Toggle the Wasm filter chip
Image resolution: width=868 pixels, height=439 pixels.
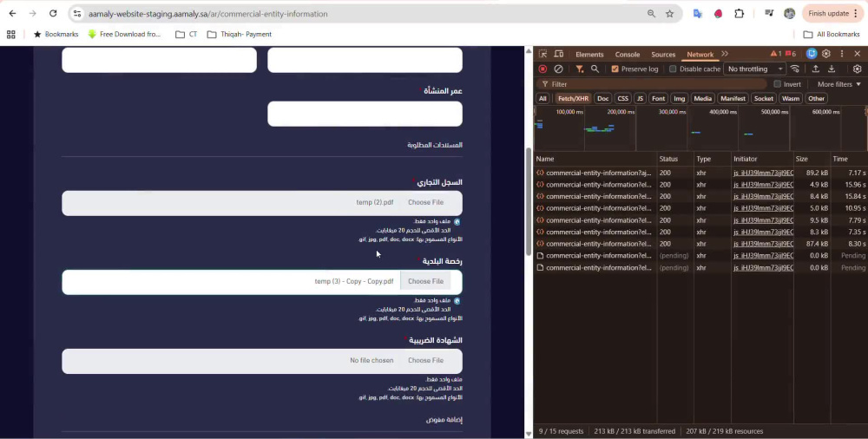[x=791, y=99]
